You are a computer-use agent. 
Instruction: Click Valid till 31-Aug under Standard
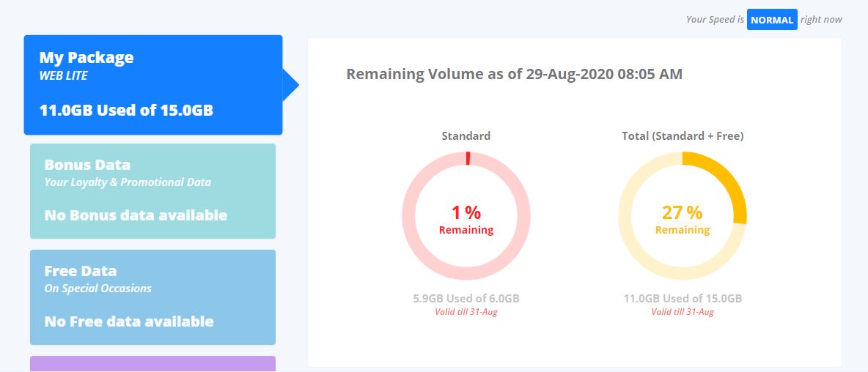[466, 312]
